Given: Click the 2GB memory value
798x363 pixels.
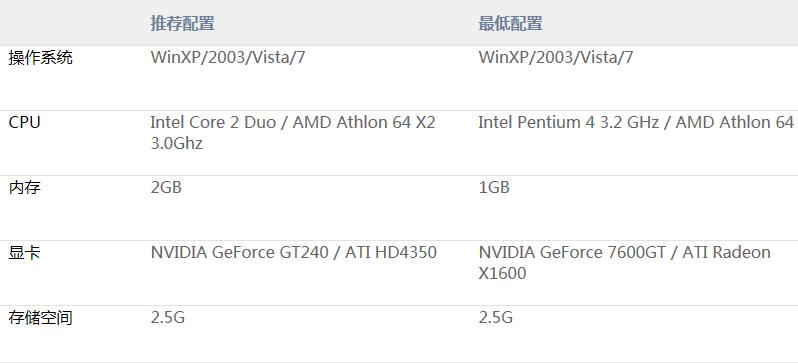Looking at the screenshot, I should (166, 187).
